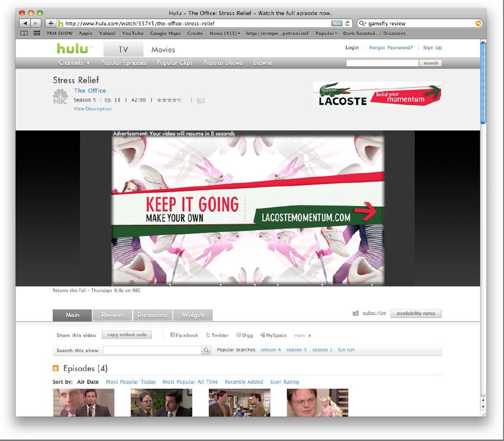Click the page vertical scrollbar thumb
The image size is (504, 441).
tap(483, 82)
